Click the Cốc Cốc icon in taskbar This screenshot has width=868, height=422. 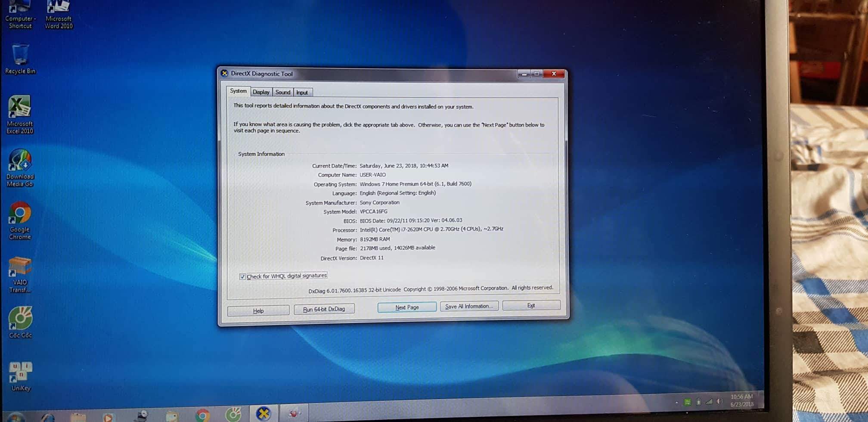233,414
